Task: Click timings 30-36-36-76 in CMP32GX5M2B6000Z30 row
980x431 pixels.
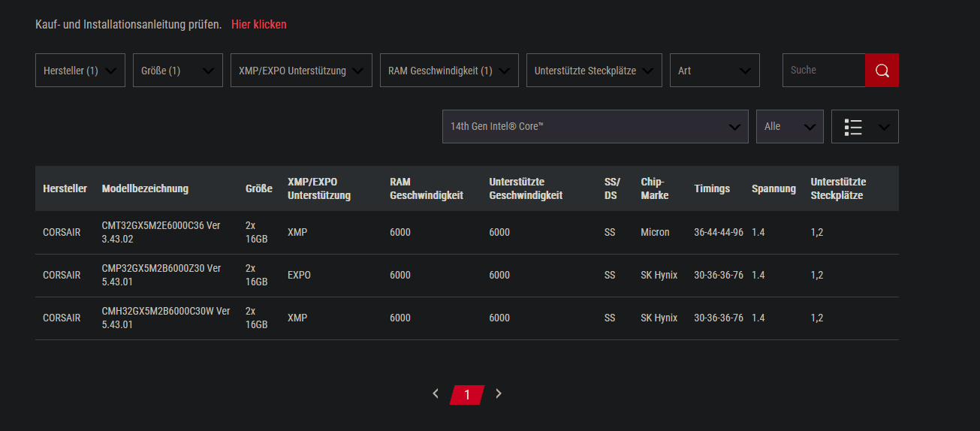Action: pos(719,276)
